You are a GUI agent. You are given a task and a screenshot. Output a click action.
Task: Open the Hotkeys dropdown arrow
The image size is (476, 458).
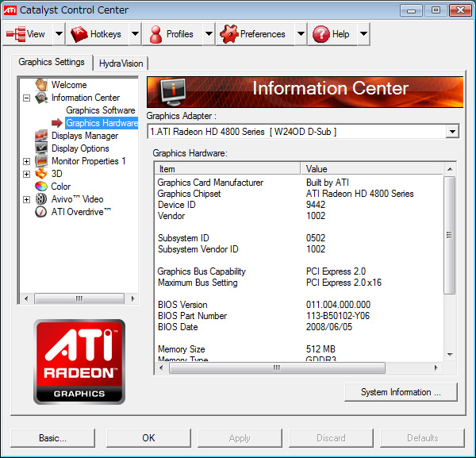point(135,34)
